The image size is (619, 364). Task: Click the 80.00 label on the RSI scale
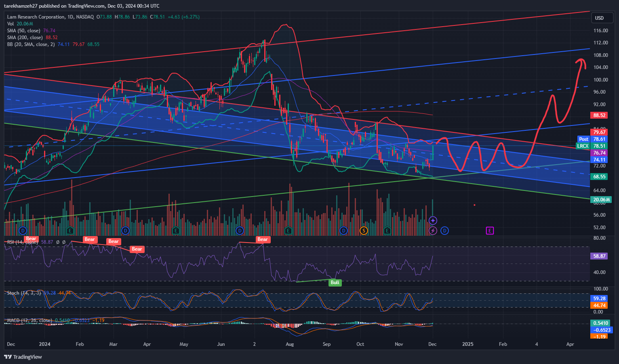tap(600, 238)
